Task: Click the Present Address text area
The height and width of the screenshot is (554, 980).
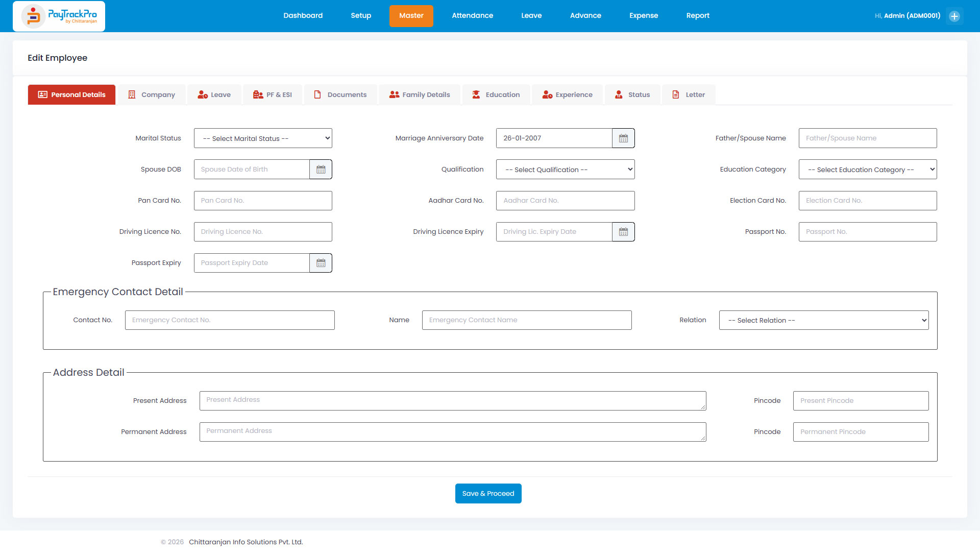Action: click(x=453, y=401)
